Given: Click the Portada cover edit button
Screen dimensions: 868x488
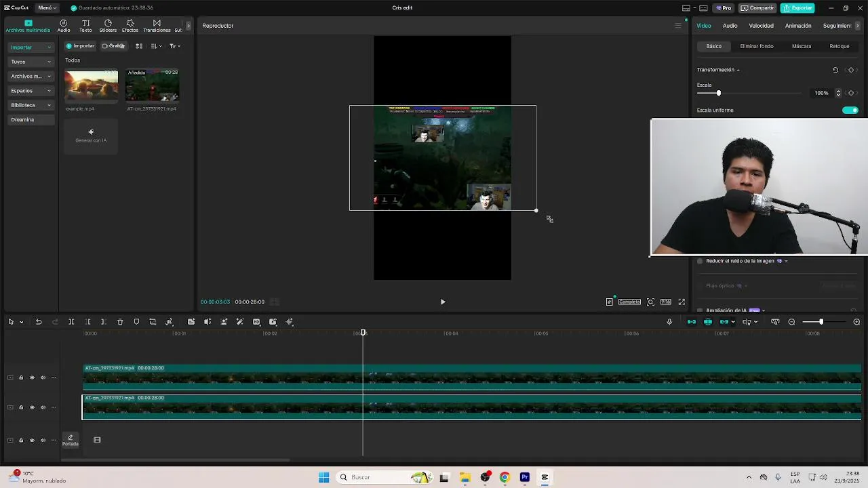Looking at the screenshot, I should [x=71, y=440].
